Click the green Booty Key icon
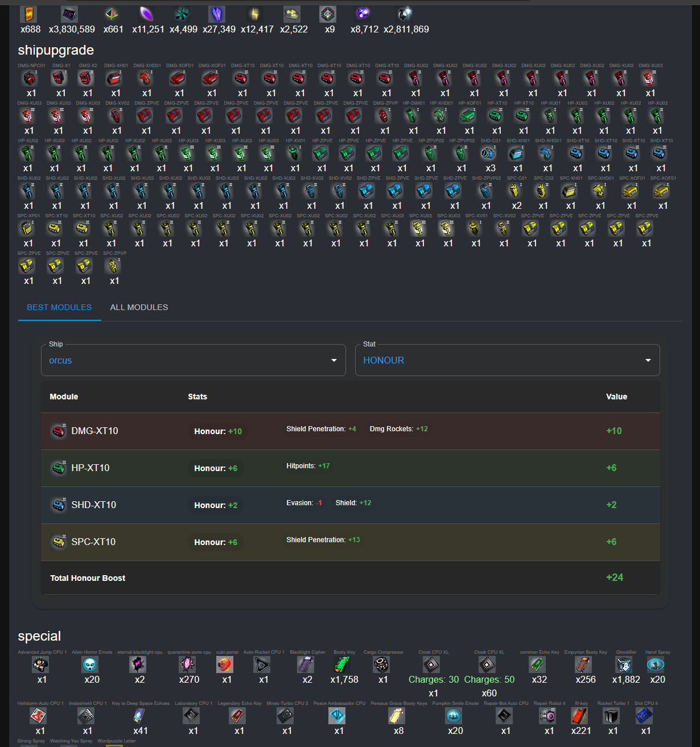Viewport: 700px width, 747px height. pyautogui.click(x=341, y=664)
